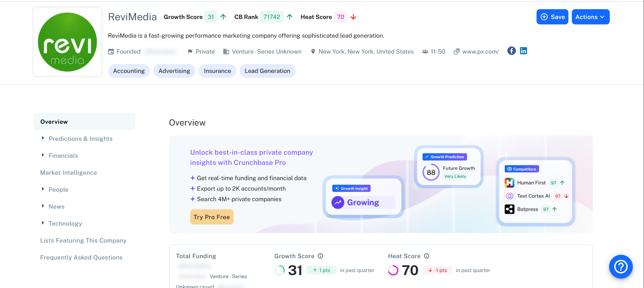644x288 pixels.
Task: Expand the People sidebar section
Action: (43, 189)
